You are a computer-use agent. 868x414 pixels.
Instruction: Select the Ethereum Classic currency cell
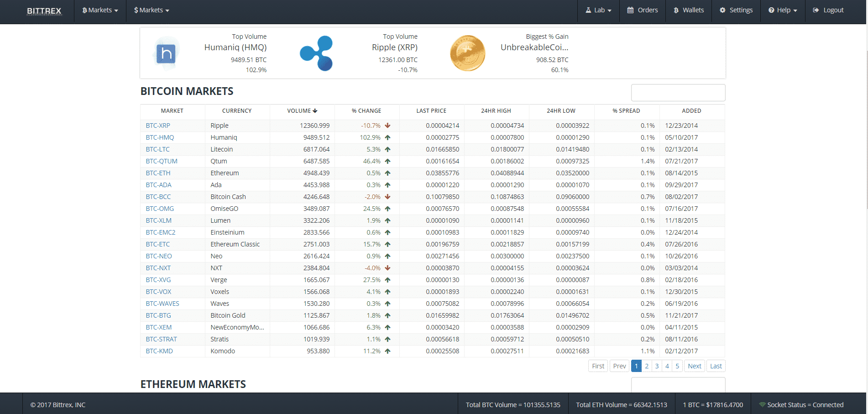237,244
